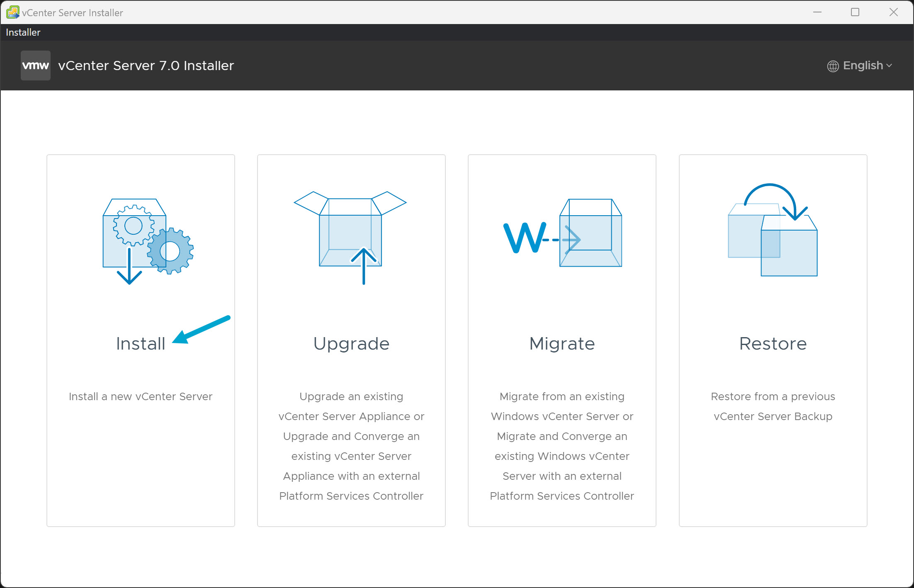The width and height of the screenshot is (914, 588).
Task: Click "Restore from a previous vCenter Server Backup" text
Action: point(773,406)
